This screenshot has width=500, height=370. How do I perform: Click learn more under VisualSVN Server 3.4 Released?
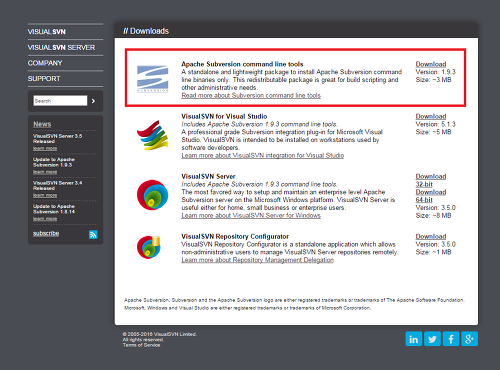(x=45, y=195)
